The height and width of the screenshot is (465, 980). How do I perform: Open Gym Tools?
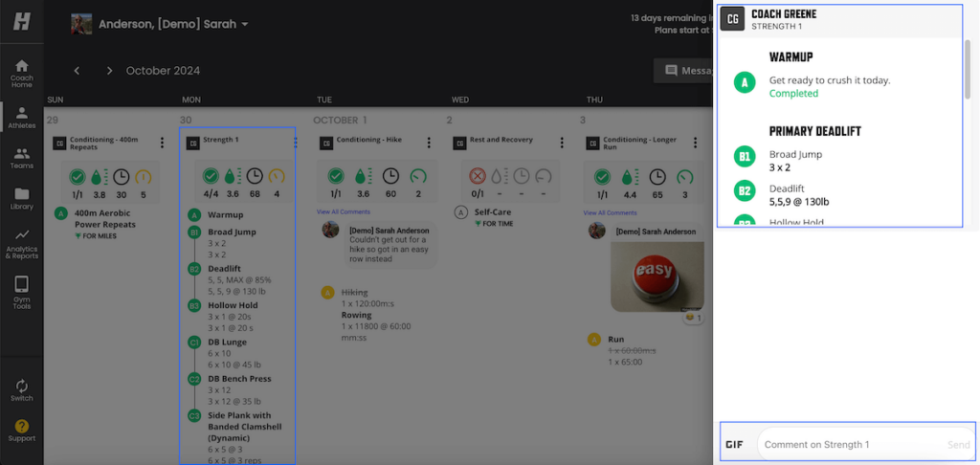tap(21, 292)
